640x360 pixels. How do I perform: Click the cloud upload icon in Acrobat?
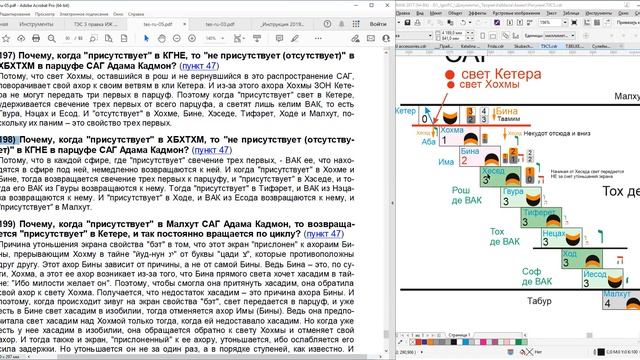tap(21, 38)
